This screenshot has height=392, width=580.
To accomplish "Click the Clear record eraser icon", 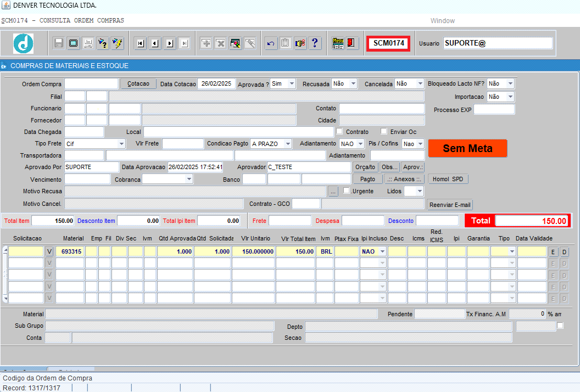I will point(250,43).
